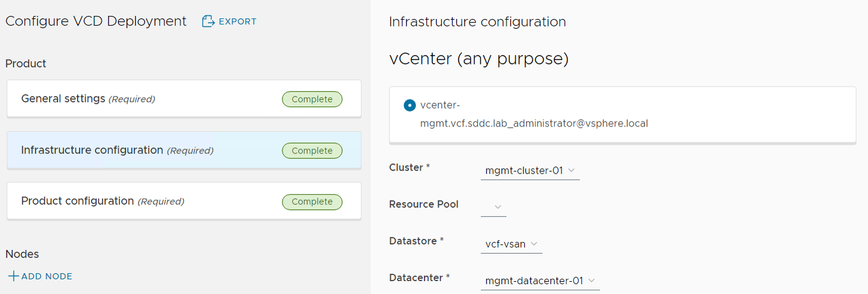The width and height of the screenshot is (868, 294).
Task: Open the Cluster dropdown showing mgmt-cluster-01
Action: pos(530,171)
